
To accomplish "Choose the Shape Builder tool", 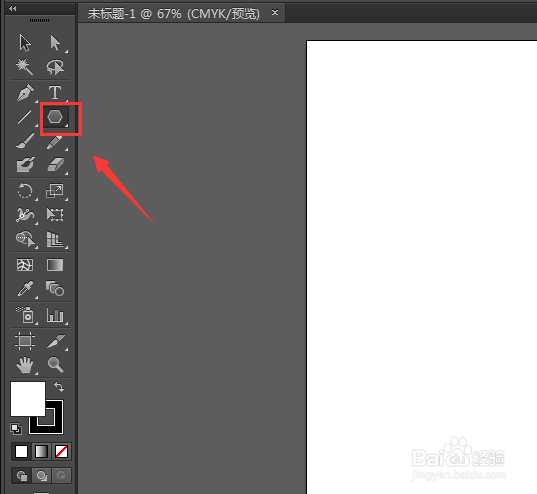I will (x=25, y=239).
